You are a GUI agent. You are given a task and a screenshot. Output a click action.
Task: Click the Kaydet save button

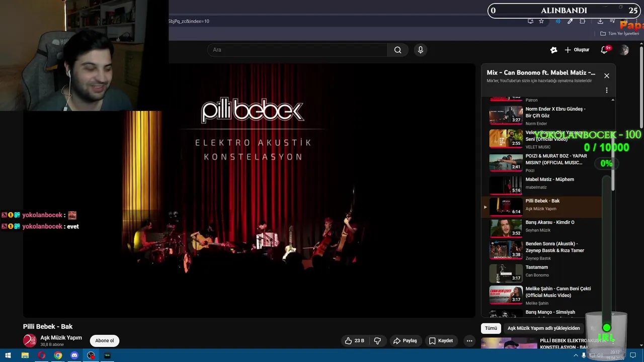point(441,340)
